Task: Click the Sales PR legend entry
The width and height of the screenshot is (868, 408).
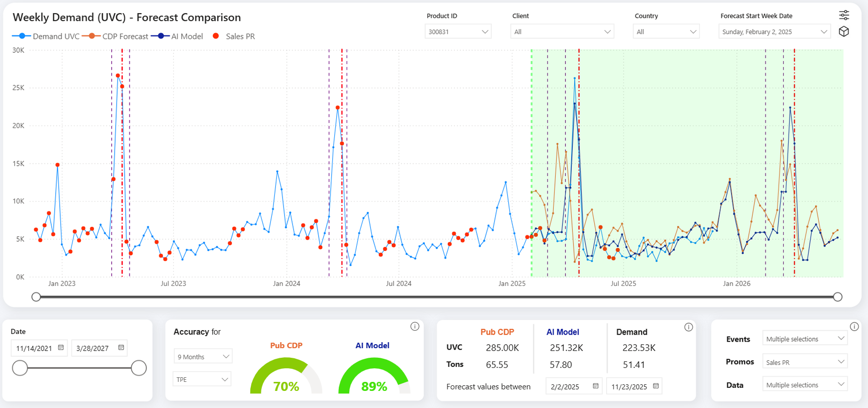Action: click(234, 36)
